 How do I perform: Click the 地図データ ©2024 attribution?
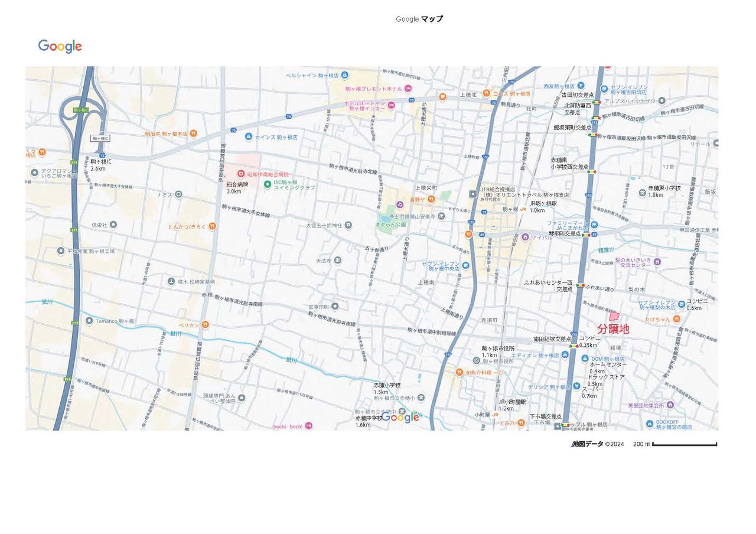598,444
